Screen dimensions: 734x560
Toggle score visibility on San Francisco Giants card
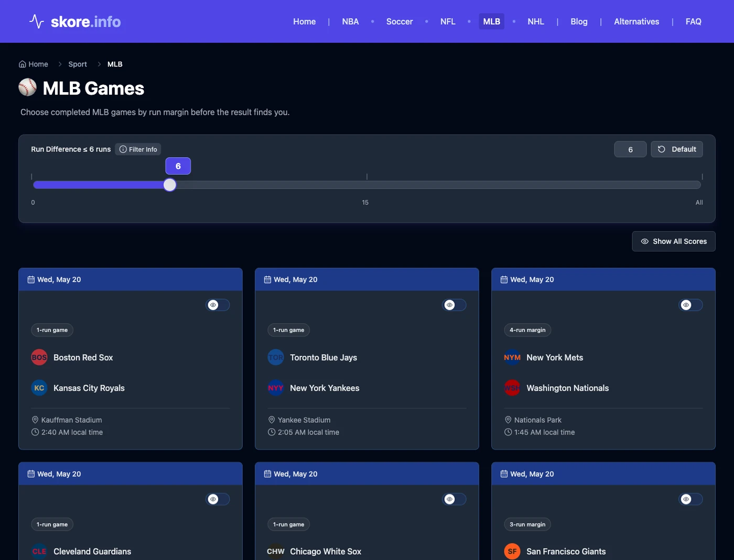click(x=691, y=499)
